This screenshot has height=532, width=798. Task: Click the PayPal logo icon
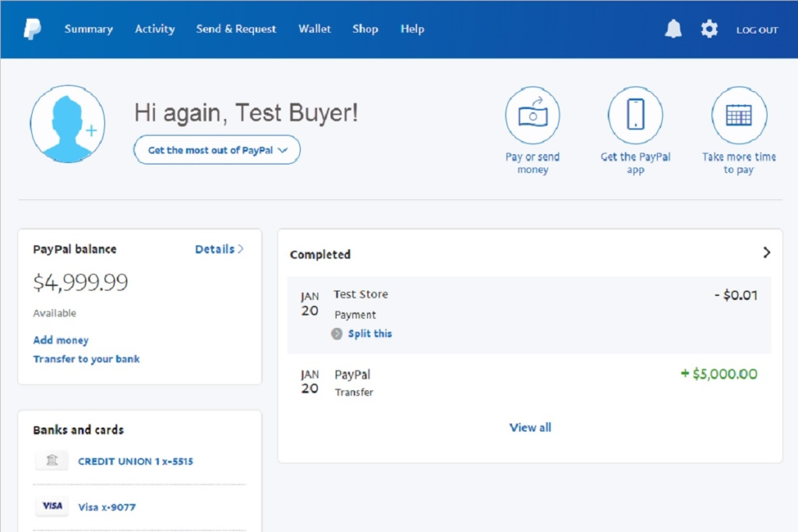[x=32, y=30]
